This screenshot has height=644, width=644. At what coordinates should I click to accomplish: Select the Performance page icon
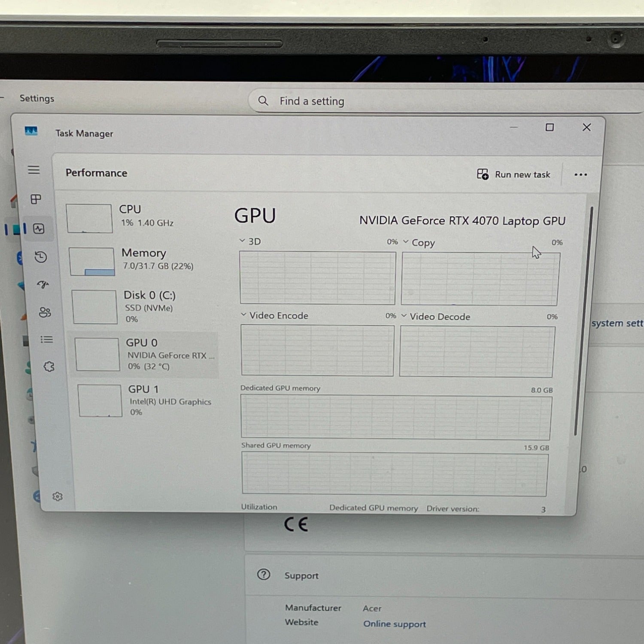coord(39,229)
